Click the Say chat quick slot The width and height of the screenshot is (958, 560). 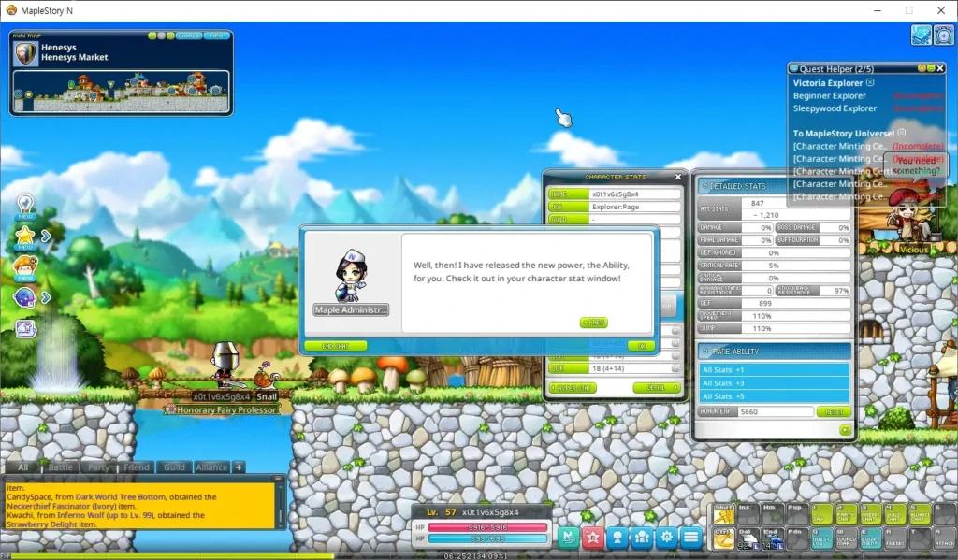(x=821, y=515)
